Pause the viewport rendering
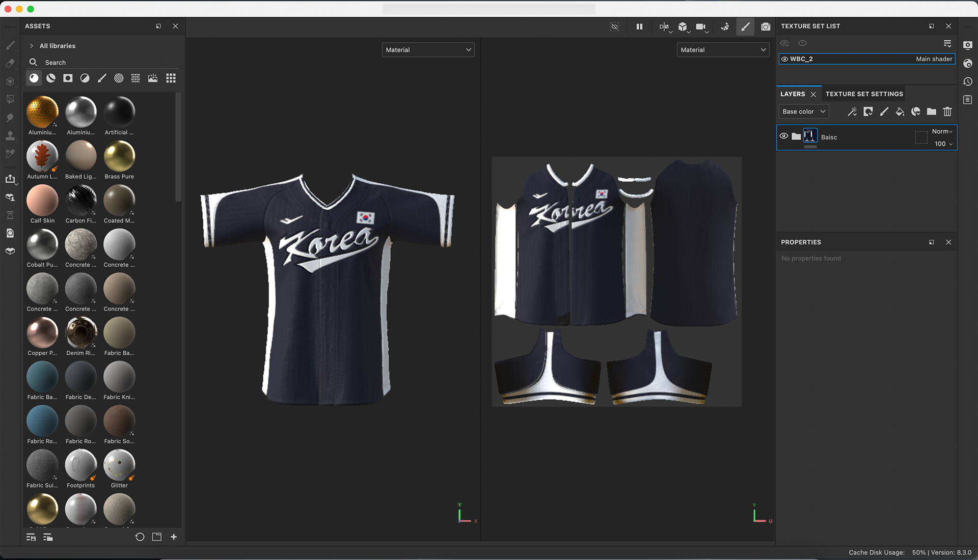The height and width of the screenshot is (560, 978). click(639, 26)
